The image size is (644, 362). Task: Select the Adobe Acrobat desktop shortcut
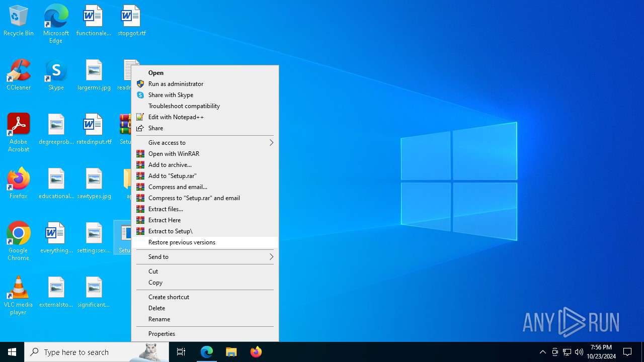coord(19,133)
